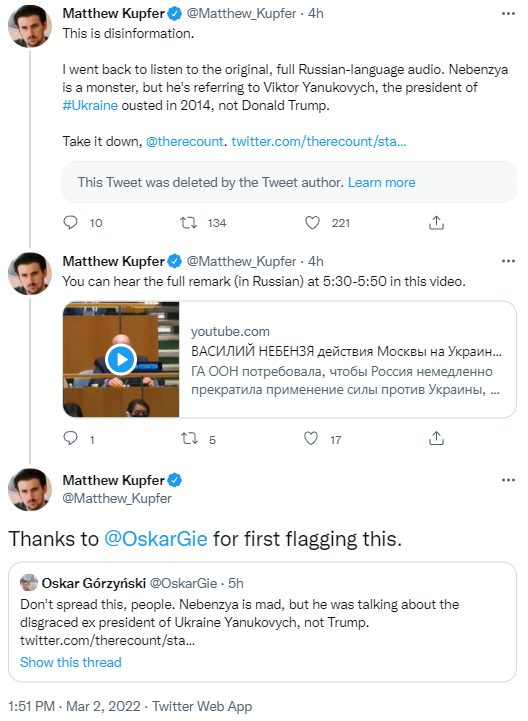Follow the twitter.com/therecount/sta... link

click(319, 141)
